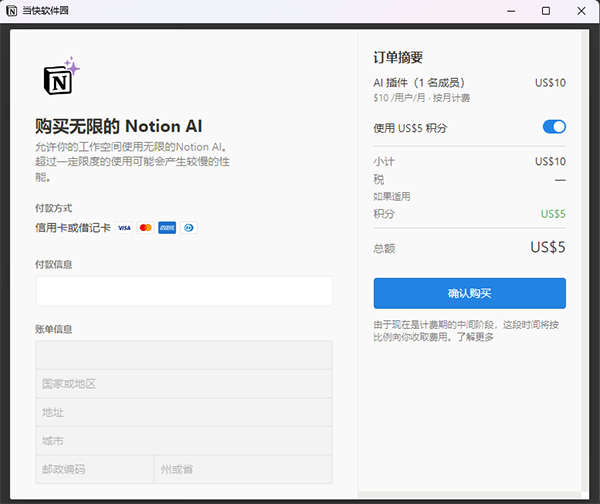Viewport: 600px width, 504px height.
Task: Click the 确认购买 button
Action: click(470, 293)
